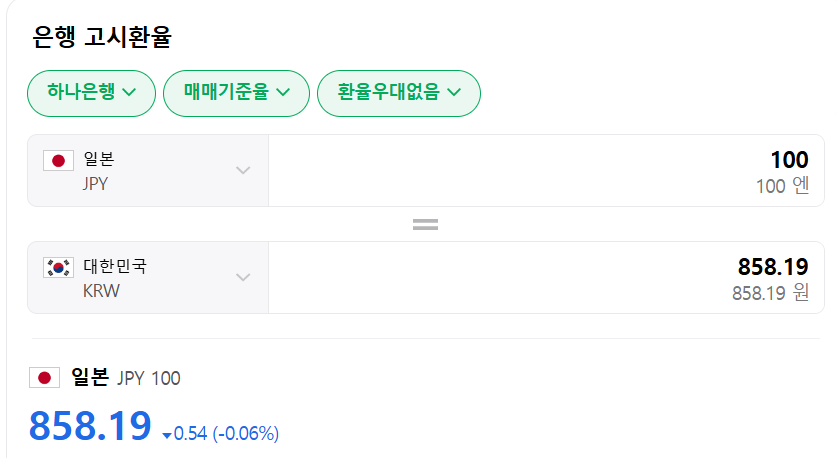Image resolution: width=837 pixels, height=458 pixels.
Task: Click the 은행 고시환율 heading
Action: pyautogui.click(x=102, y=38)
